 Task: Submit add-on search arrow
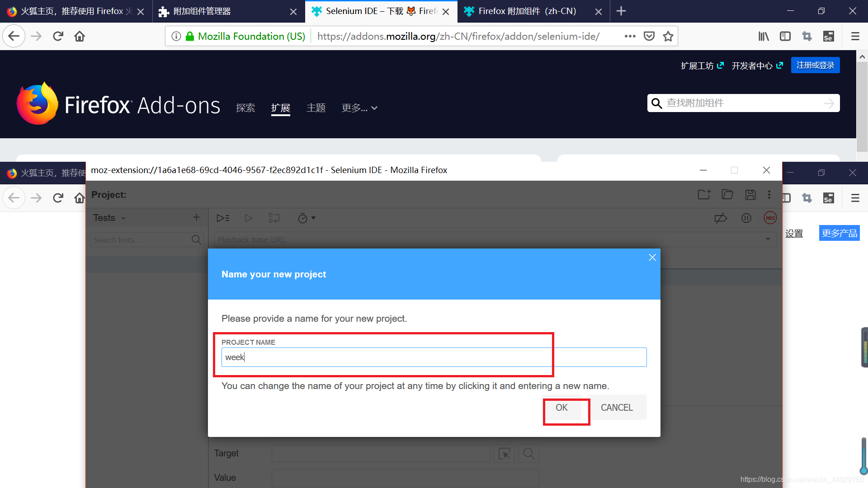tap(829, 103)
